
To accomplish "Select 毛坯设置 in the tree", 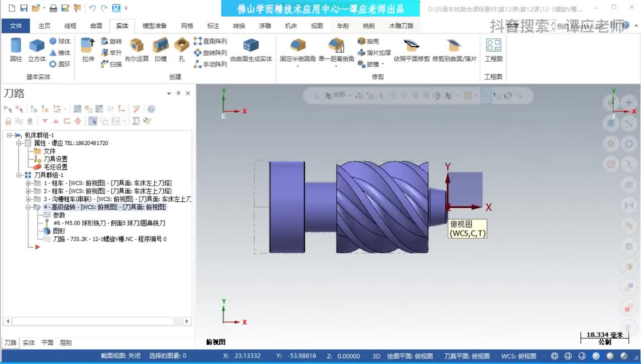I will pos(55,167).
